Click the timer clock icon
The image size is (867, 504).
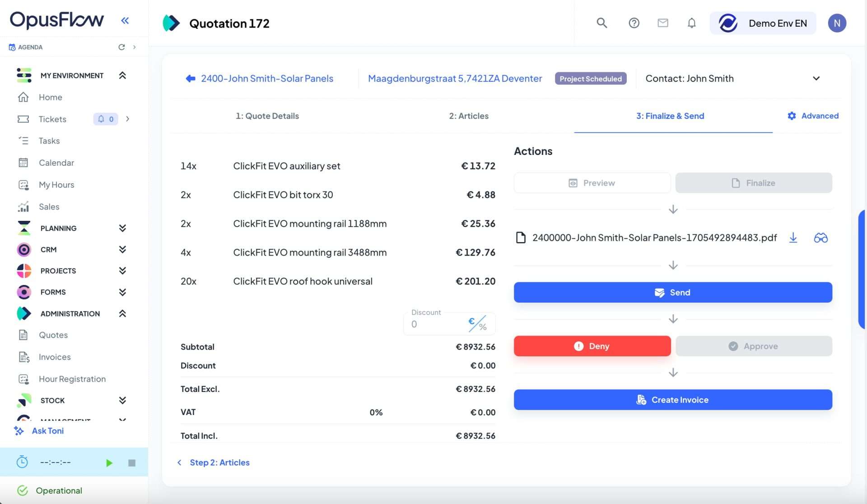[x=22, y=462]
